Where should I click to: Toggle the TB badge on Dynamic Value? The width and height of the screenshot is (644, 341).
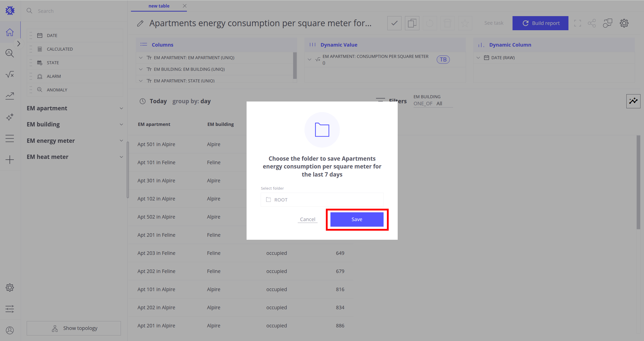[x=443, y=59]
